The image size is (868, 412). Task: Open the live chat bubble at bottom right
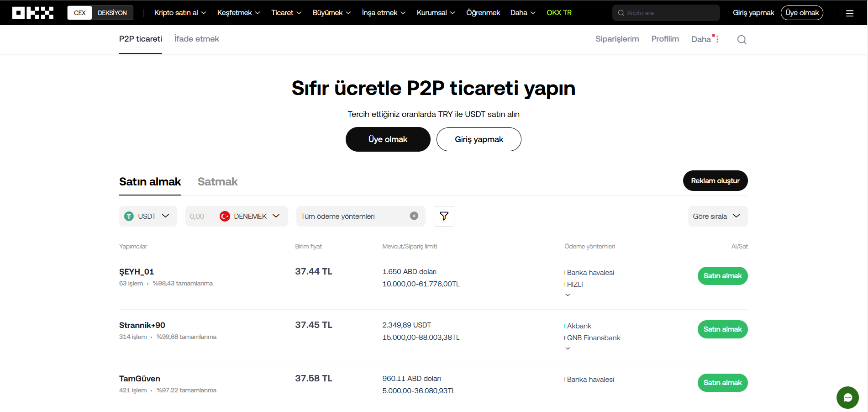coord(847,397)
